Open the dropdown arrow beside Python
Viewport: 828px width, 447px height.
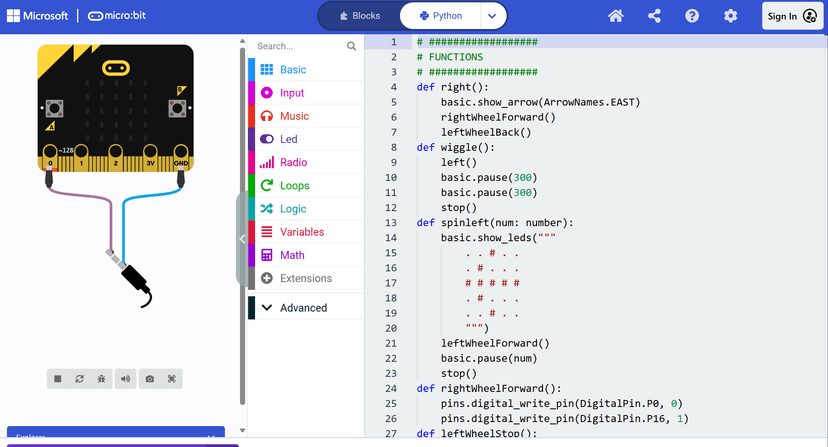[491, 16]
